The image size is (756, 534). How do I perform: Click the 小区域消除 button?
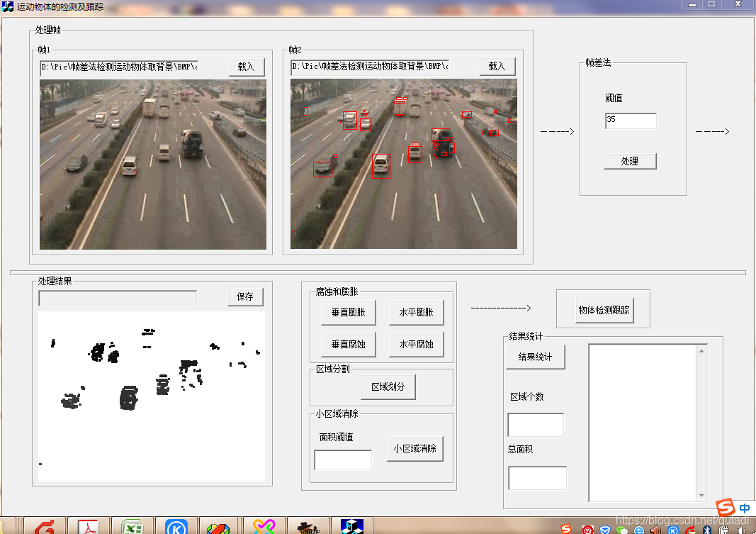[414, 449]
